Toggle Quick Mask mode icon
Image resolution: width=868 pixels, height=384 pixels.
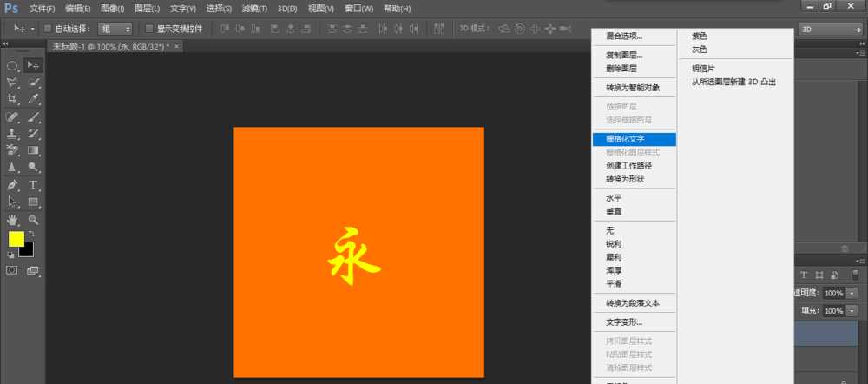tap(13, 270)
